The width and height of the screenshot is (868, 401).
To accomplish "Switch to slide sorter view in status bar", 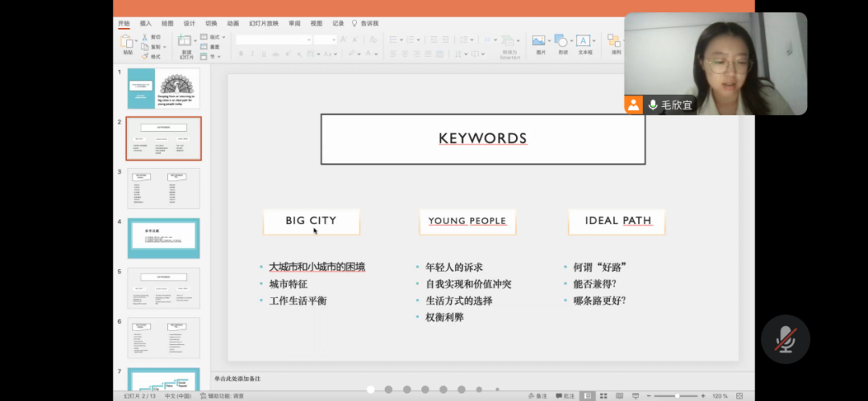I will pos(604,395).
